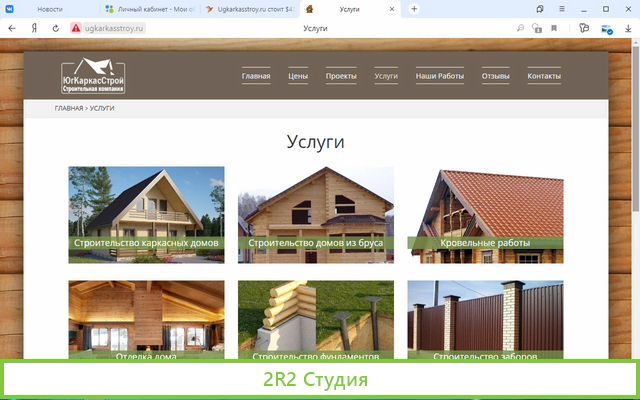Image resolution: width=640 pixels, height=400 pixels.
Task: Open the downloads arrow icon
Action: click(629, 29)
